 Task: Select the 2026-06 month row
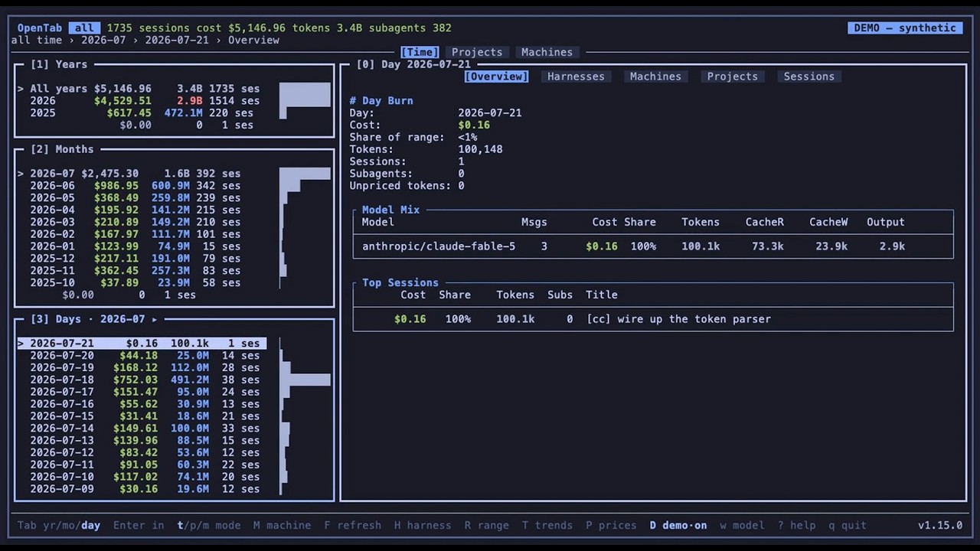(x=142, y=186)
